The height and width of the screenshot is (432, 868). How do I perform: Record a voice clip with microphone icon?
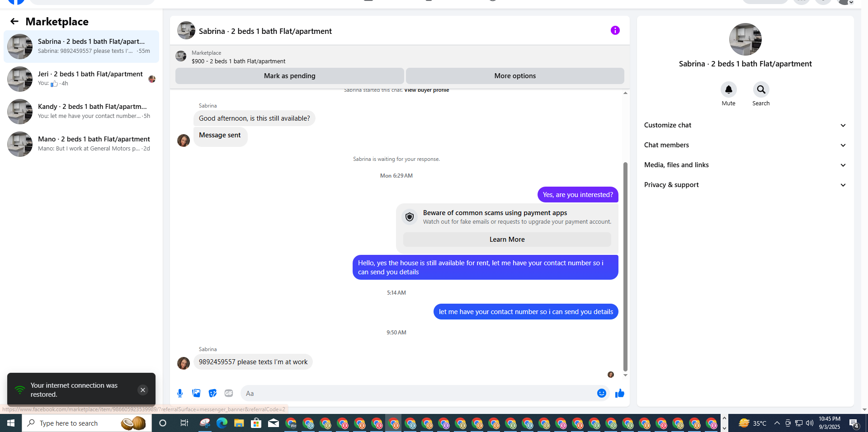(x=180, y=393)
